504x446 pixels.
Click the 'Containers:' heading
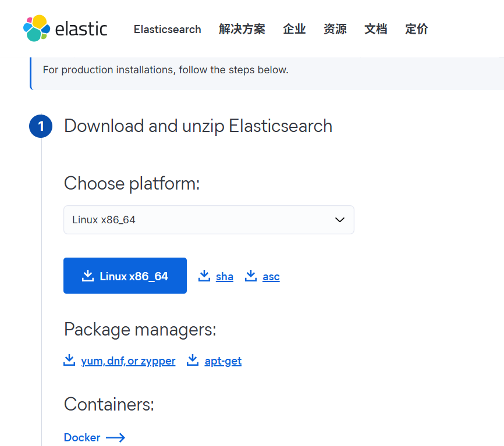109,404
